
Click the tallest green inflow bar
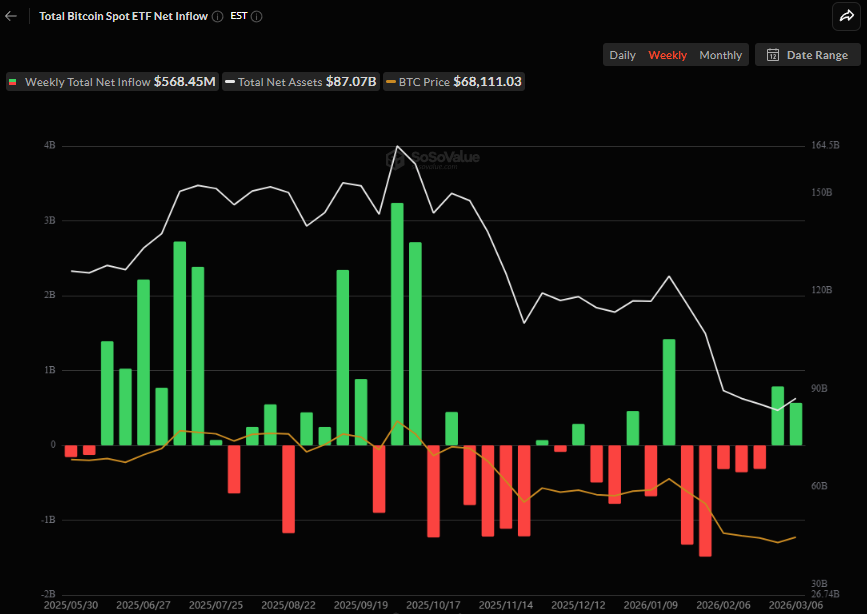(397, 324)
